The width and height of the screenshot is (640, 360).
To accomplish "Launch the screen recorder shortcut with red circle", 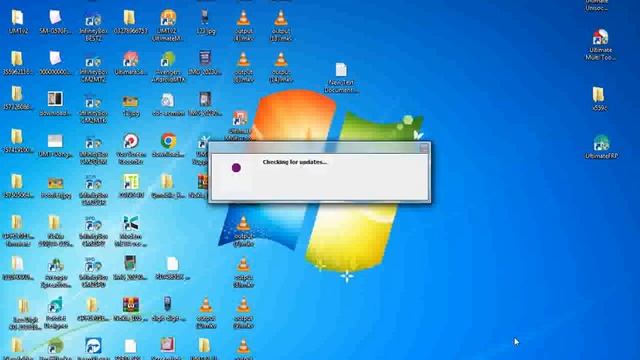I will click(x=131, y=149).
